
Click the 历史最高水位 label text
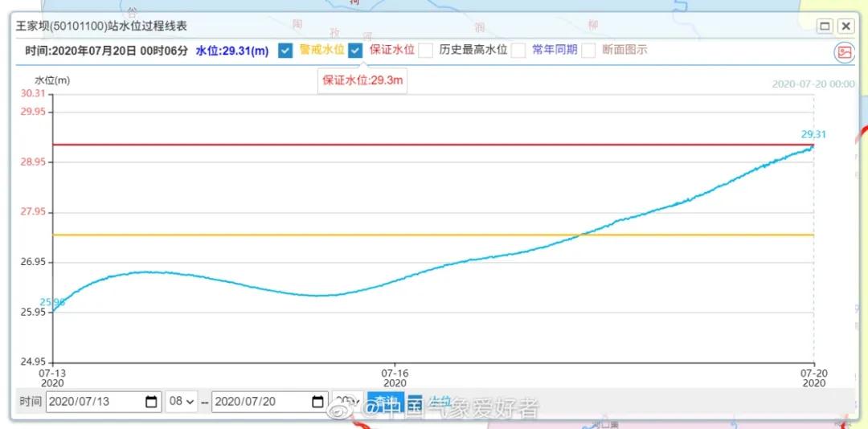(473, 50)
